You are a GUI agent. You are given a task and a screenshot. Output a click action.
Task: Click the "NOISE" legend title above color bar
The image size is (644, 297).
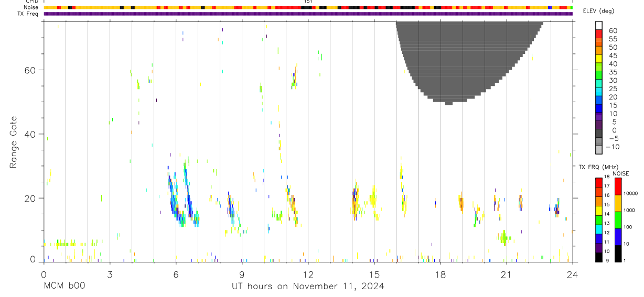[621, 173]
